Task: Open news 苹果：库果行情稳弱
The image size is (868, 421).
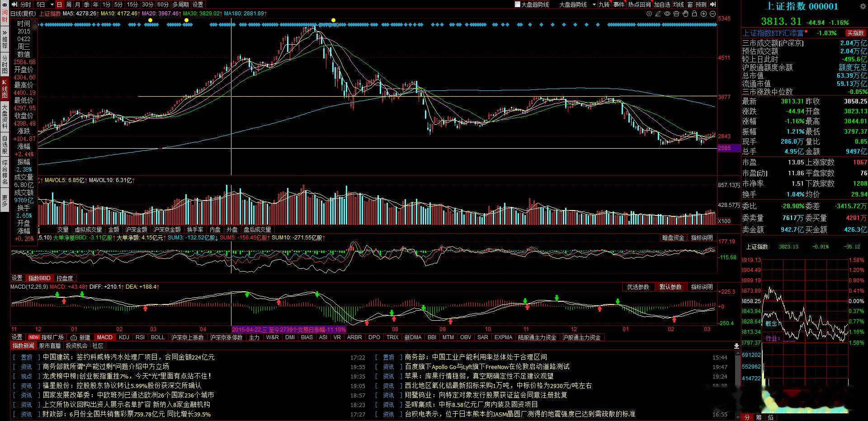Action: [479, 376]
